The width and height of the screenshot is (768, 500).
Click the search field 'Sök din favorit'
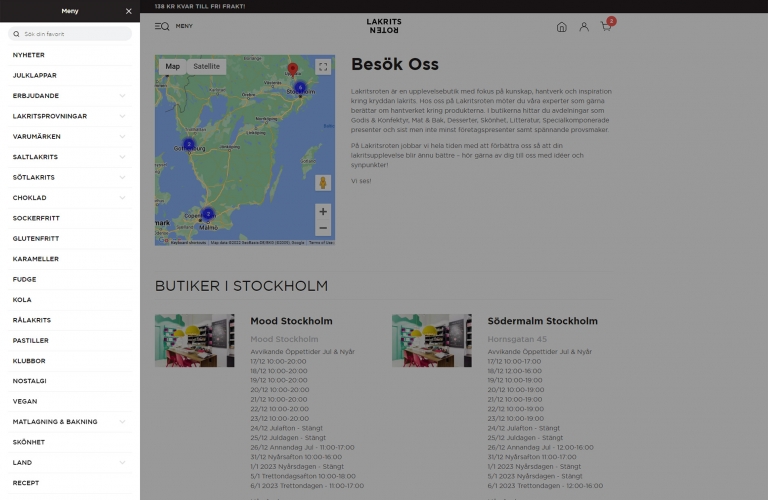[70, 34]
